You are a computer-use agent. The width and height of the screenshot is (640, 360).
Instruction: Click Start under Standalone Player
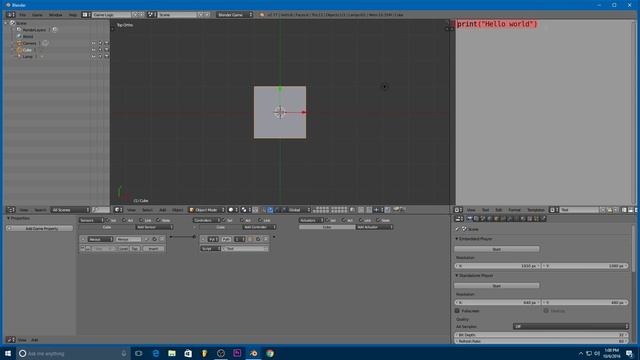[497, 286]
